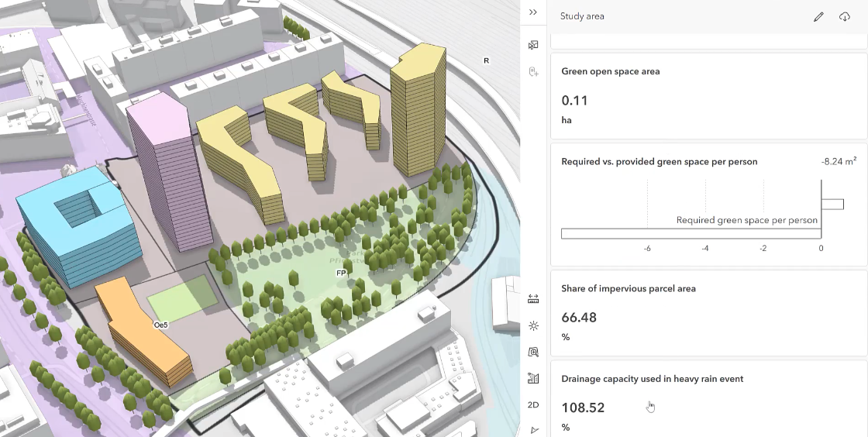Screen dimensions: 868x437
Task: Open the daylight sun settings
Action: (533, 326)
